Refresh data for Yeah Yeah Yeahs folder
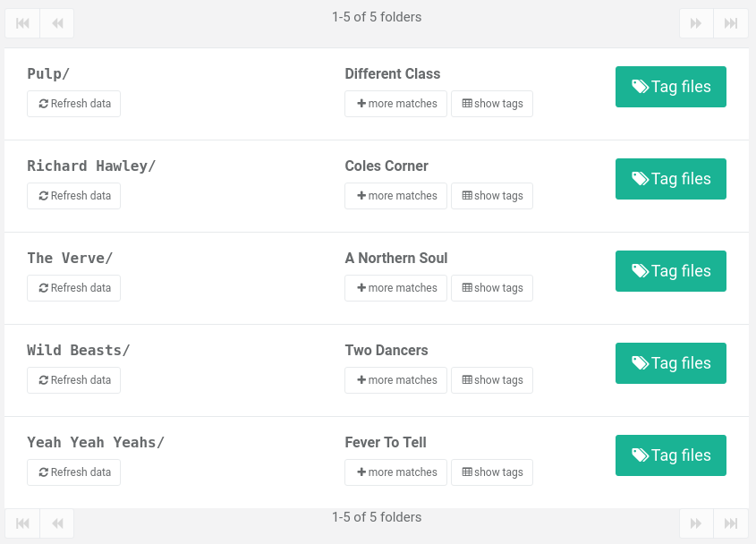Viewport: 756px width, 544px height. pyautogui.click(x=73, y=472)
